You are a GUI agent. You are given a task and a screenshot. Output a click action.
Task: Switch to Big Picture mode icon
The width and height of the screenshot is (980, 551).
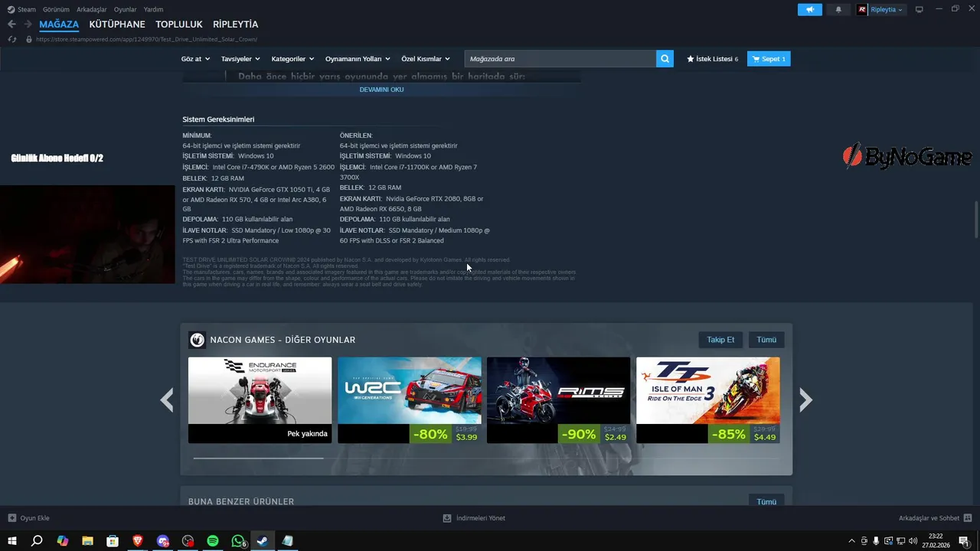(x=920, y=9)
